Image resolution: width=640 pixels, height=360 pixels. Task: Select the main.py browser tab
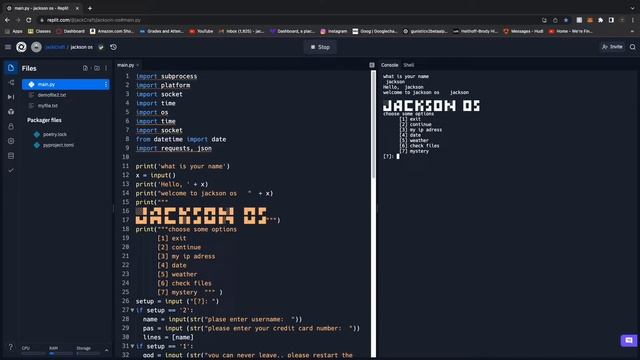coord(42,8)
